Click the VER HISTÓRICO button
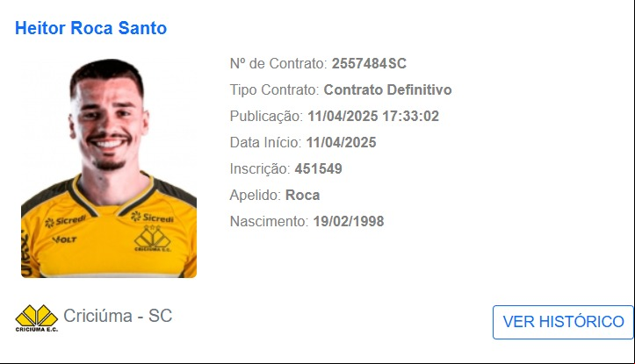The image size is (635, 364). click(563, 322)
